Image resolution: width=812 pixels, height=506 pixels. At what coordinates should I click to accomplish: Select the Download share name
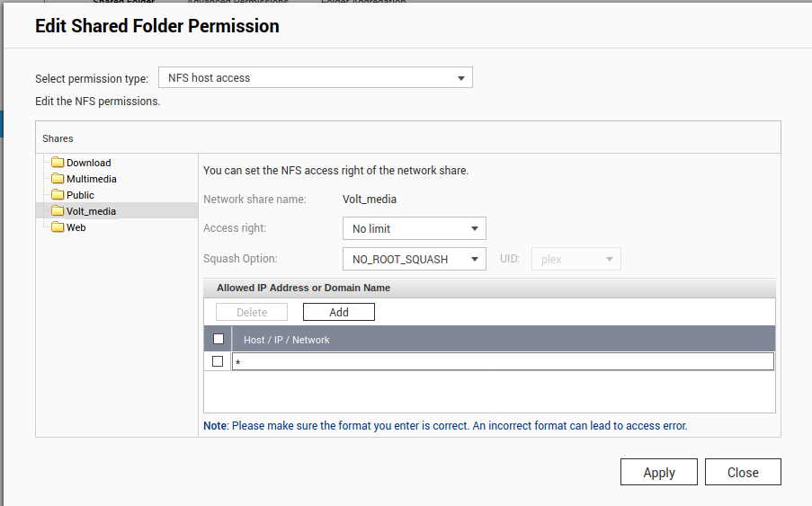click(x=88, y=163)
